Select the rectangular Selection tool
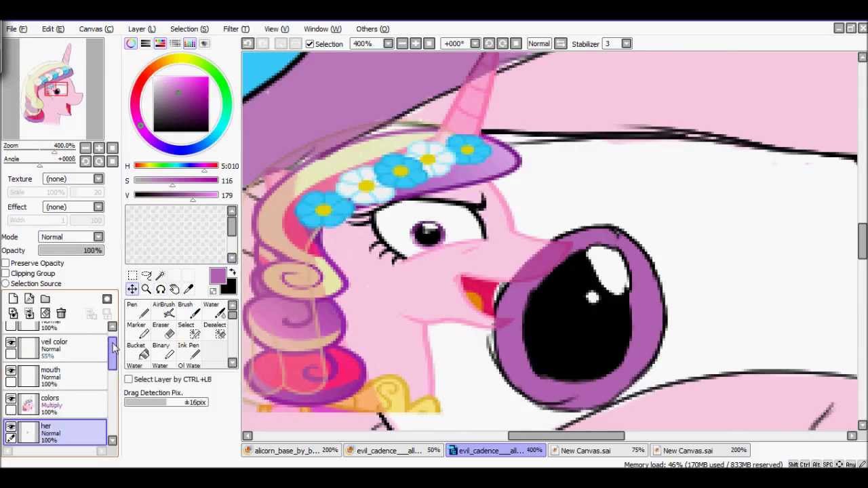868x488 pixels. [132, 275]
